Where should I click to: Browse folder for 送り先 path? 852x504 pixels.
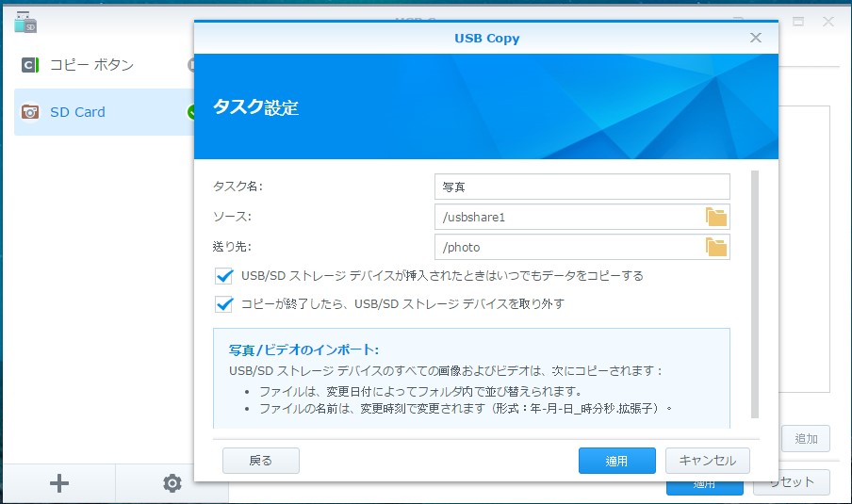tap(716, 247)
